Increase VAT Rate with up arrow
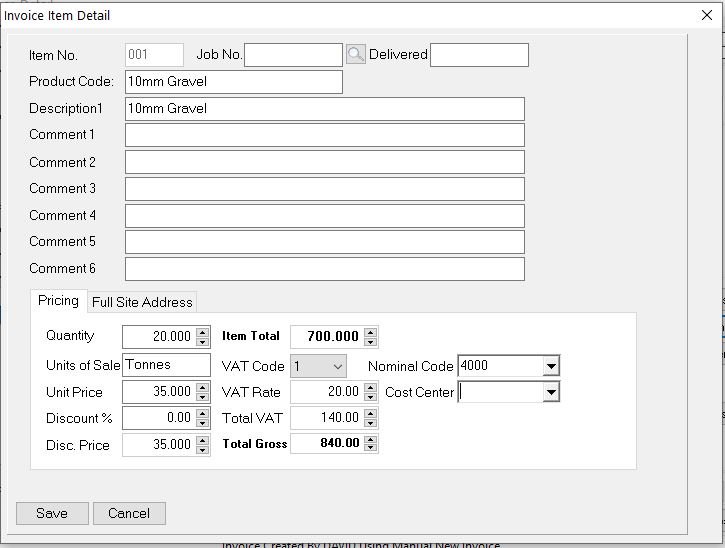The image size is (725, 548). point(370,387)
